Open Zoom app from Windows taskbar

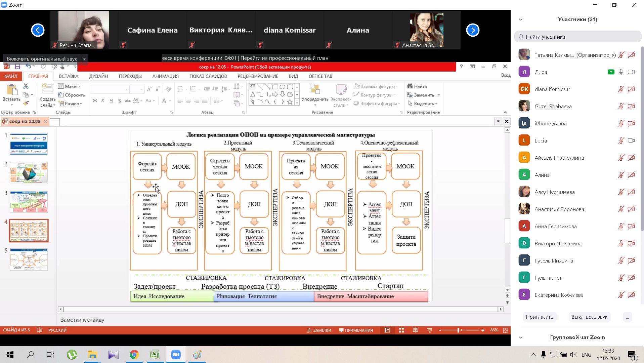pyautogui.click(x=176, y=355)
